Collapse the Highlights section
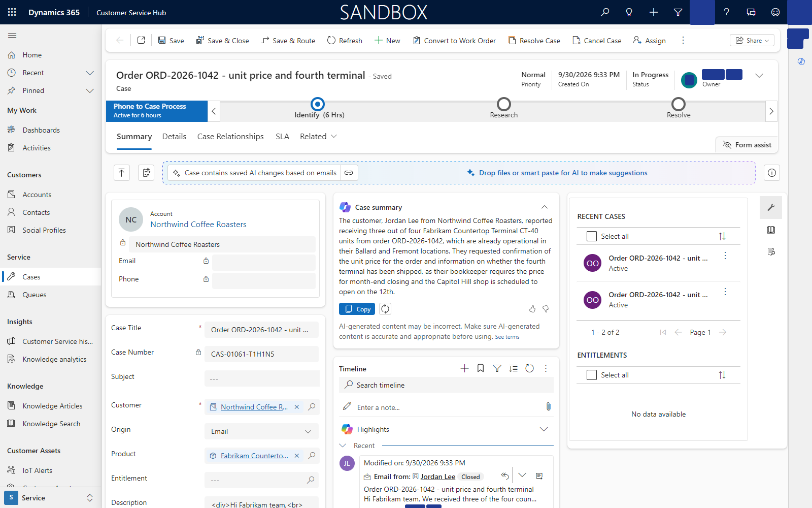The image size is (812, 508). [544, 429]
